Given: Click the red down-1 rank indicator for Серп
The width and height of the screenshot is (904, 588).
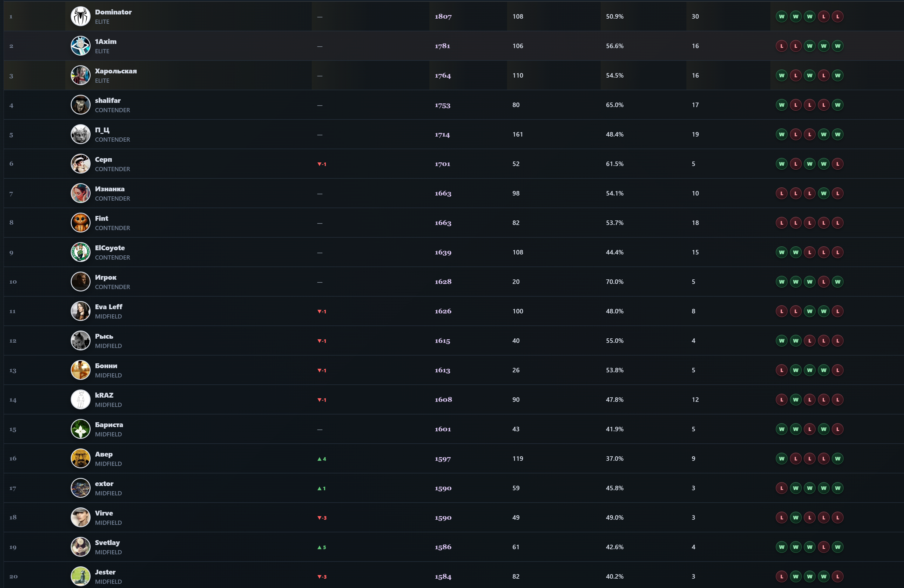Looking at the screenshot, I should (x=322, y=164).
